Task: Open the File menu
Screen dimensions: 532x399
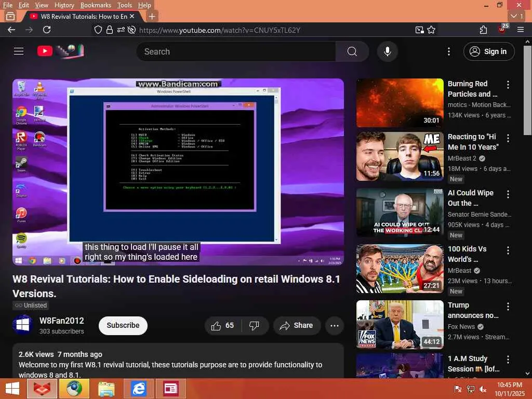Action: pyautogui.click(x=8, y=5)
